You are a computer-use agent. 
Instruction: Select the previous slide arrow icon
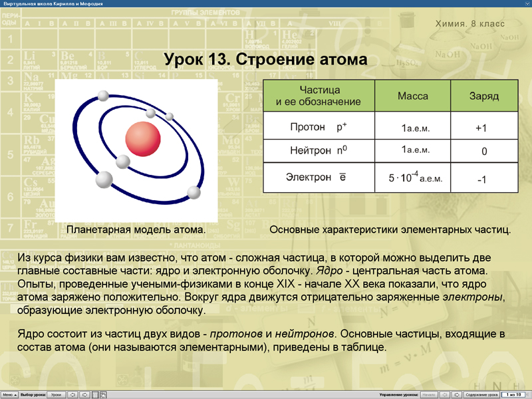[x=72, y=394]
